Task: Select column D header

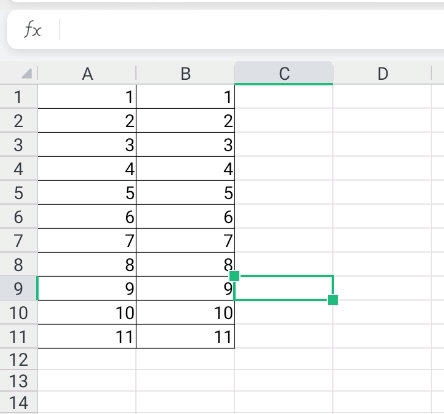Action: pyautogui.click(x=382, y=73)
